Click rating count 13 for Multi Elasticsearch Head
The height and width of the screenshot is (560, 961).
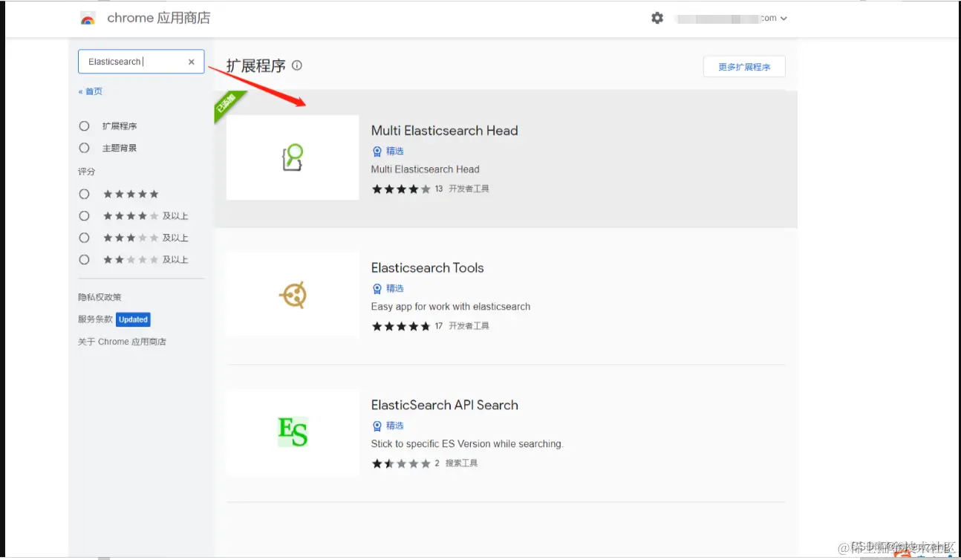point(439,189)
